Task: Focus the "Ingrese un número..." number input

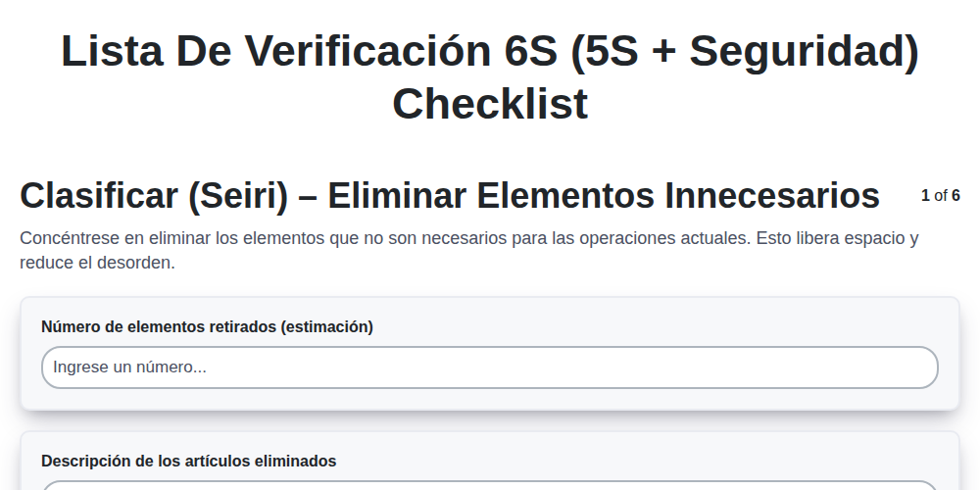Action: [489, 367]
